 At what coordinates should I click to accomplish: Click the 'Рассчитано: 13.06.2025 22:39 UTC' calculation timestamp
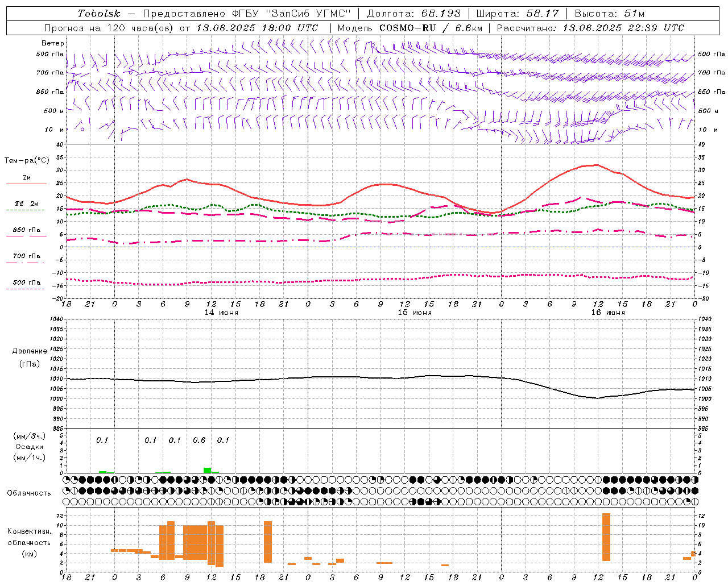point(590,28)
